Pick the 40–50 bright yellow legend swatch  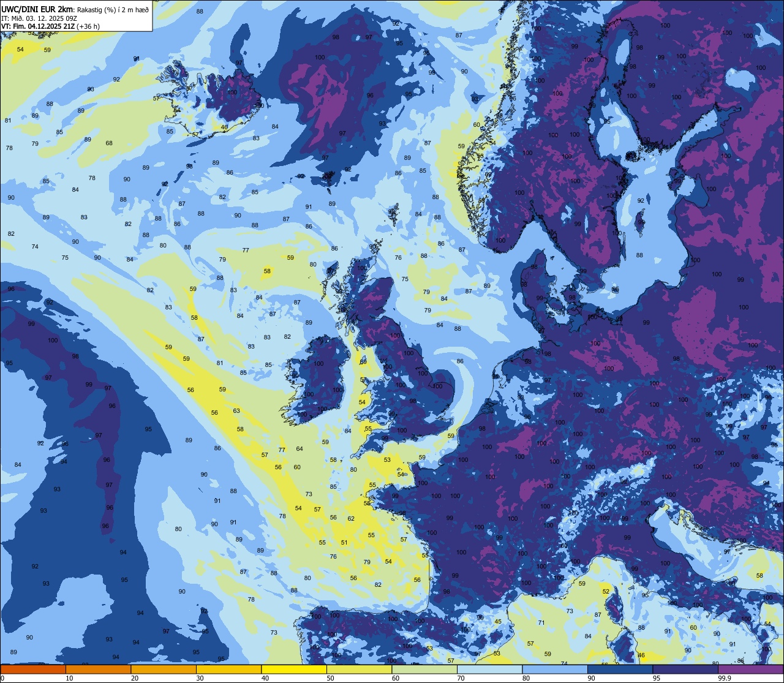pos(294,669)
